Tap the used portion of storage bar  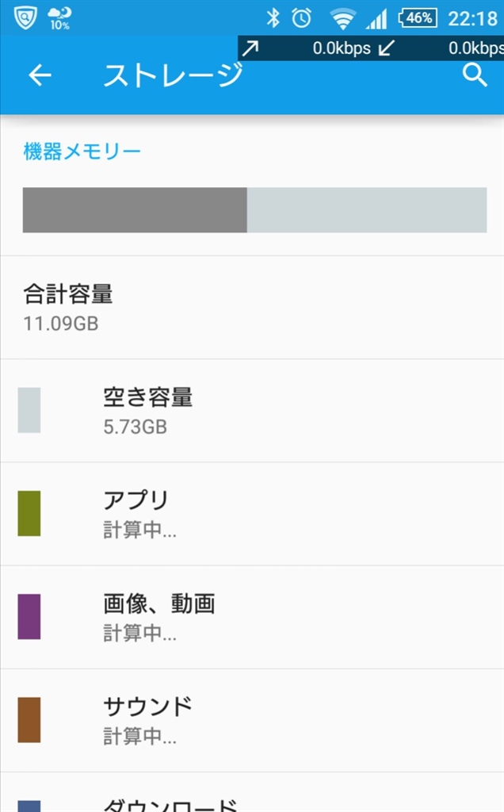135,210
